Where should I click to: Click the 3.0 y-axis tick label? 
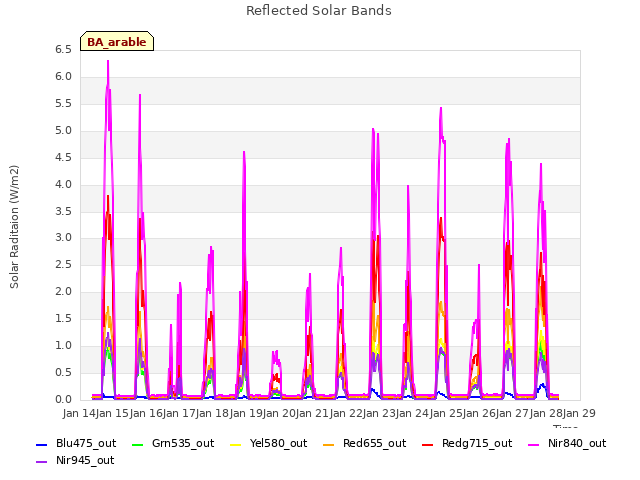coord(63,238)
